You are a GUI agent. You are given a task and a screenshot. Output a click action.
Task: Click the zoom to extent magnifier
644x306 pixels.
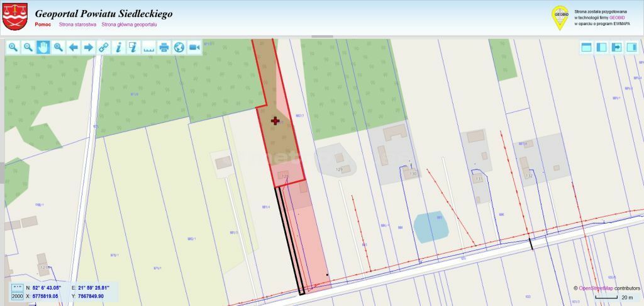click(58, 47)
